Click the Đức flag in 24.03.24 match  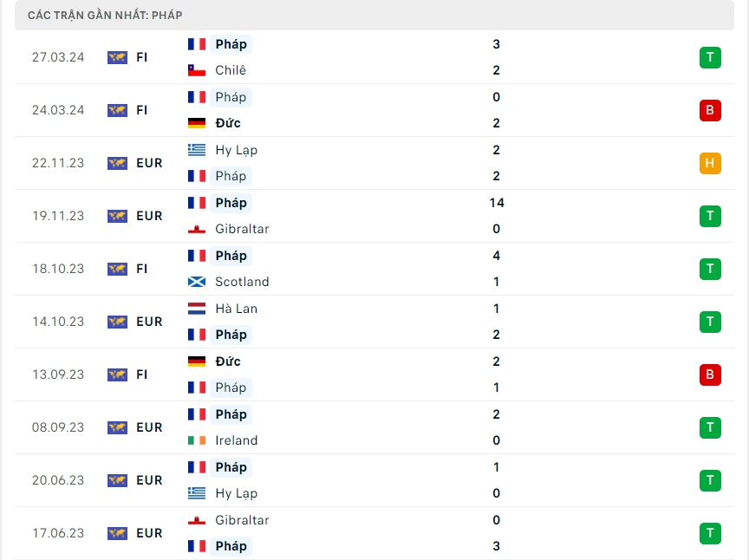(x=197, y=123)
